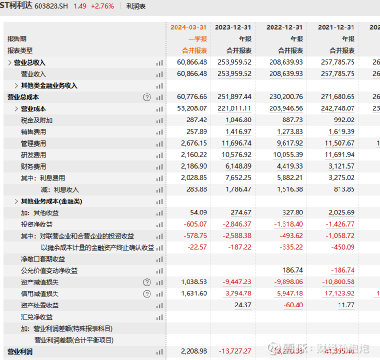Click the 一季报 report period label
This screenshot has width=380, height=360.
coord(198,39)
